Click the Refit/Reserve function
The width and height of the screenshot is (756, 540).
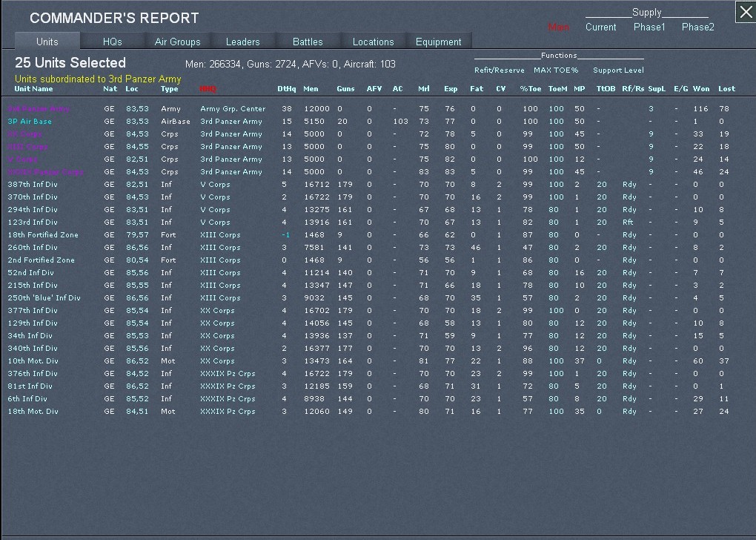coord(499,70)
